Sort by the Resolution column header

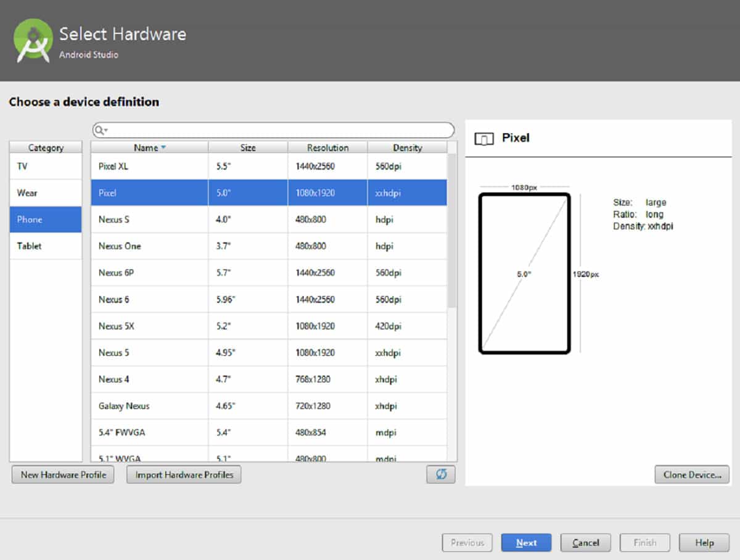point(327,147)
